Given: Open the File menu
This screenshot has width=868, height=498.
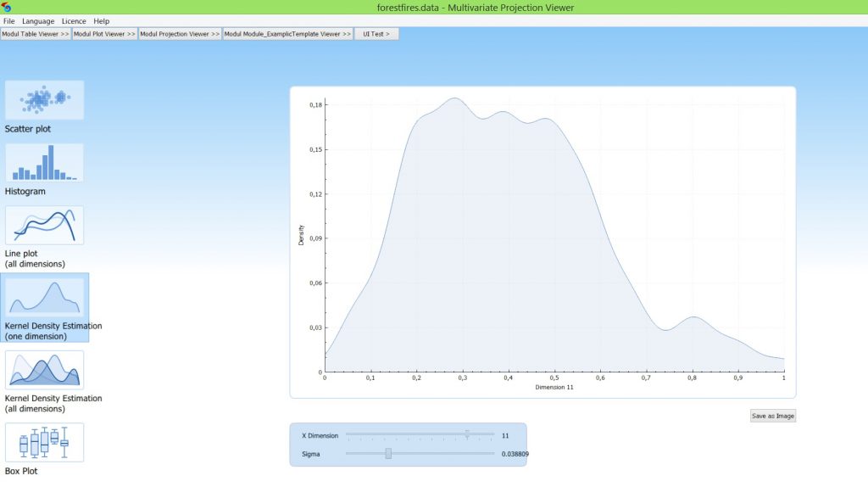Looking at the screenshot, I should click(8, 21).
